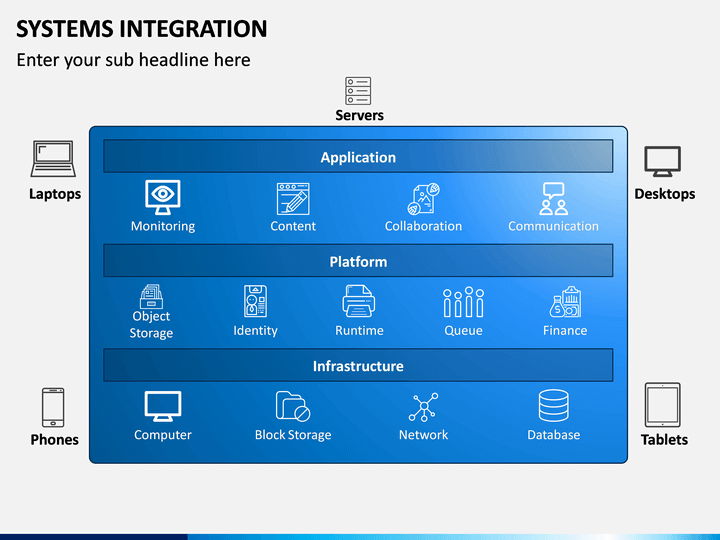The width and height of the screenshot is (720, 540).
Task: Select the Desktops monitor icon
Action: pyautogui.click(x=663, y=162)
